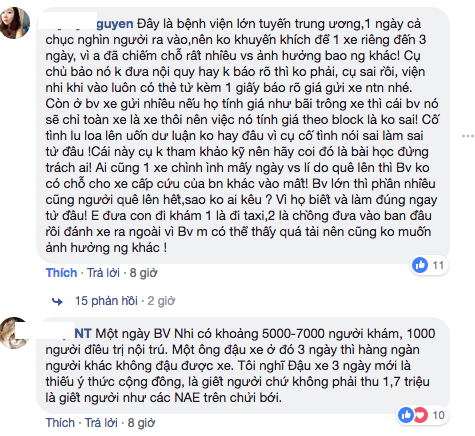Viewport: 475px width, 436px height.
Task: Open the first commenter's profile photo
Action: pos(15,23)
